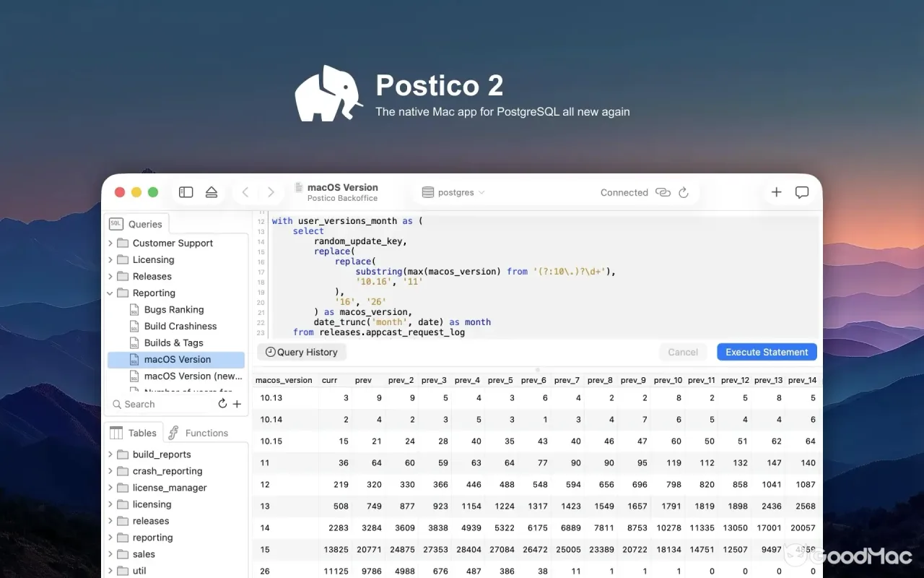Screen dimensions: 924x578
Task: Click the Bugs Ranking SQL file icon
Action: pyautogui.click(x=134, y=309)
